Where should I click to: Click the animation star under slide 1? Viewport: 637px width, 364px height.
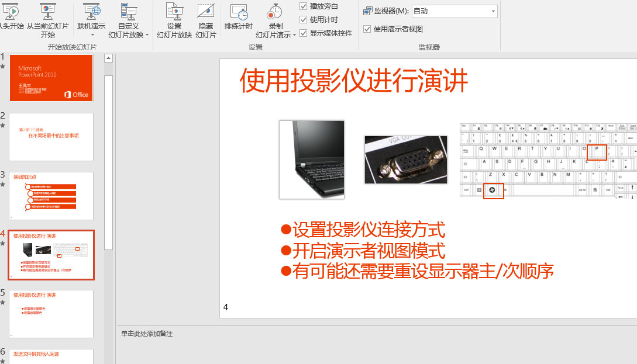click(x=3, y=66)
